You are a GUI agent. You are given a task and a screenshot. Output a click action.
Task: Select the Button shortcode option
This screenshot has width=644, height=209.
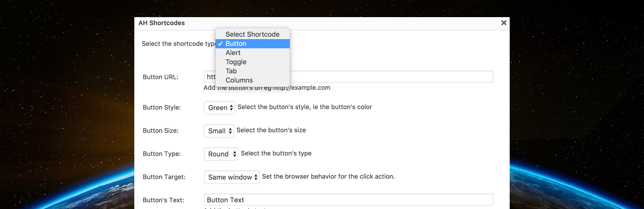pos(252,43)
